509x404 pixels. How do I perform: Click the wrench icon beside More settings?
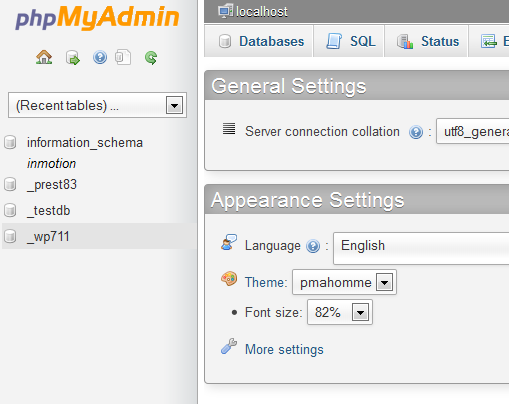[x=229, y=346]
